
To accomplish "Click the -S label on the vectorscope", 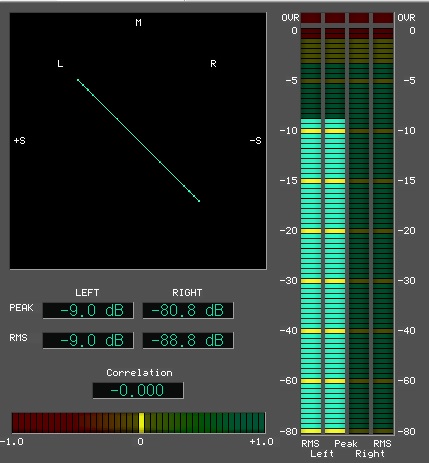I will pyautogui.click(x=256, y=141).
